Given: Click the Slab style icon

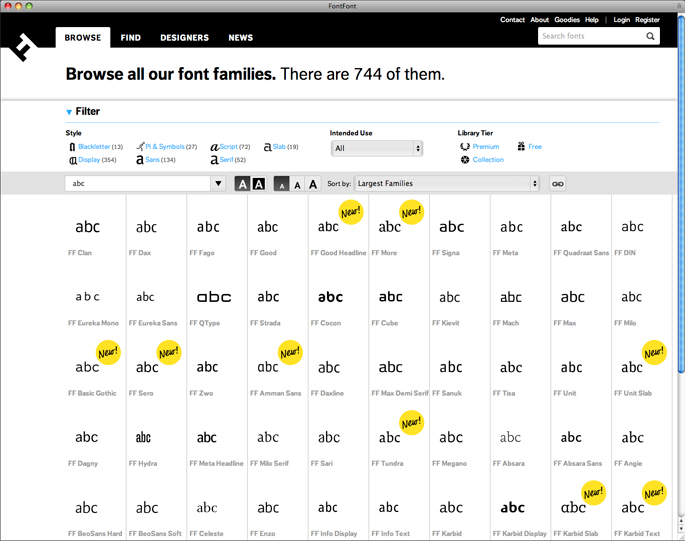Looking at the screenshot, I should 267,147.
